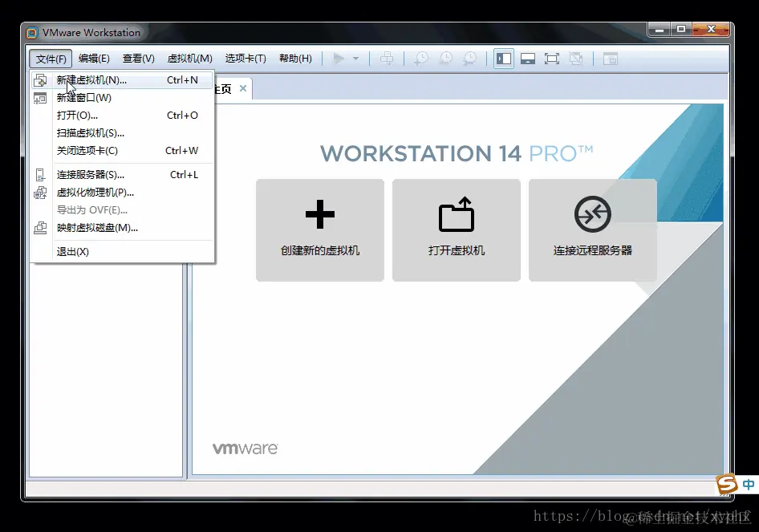This screenshot has height=532, width=759.
Task: Select 打开(O)... menu entry
Action: tap(122, 116)
